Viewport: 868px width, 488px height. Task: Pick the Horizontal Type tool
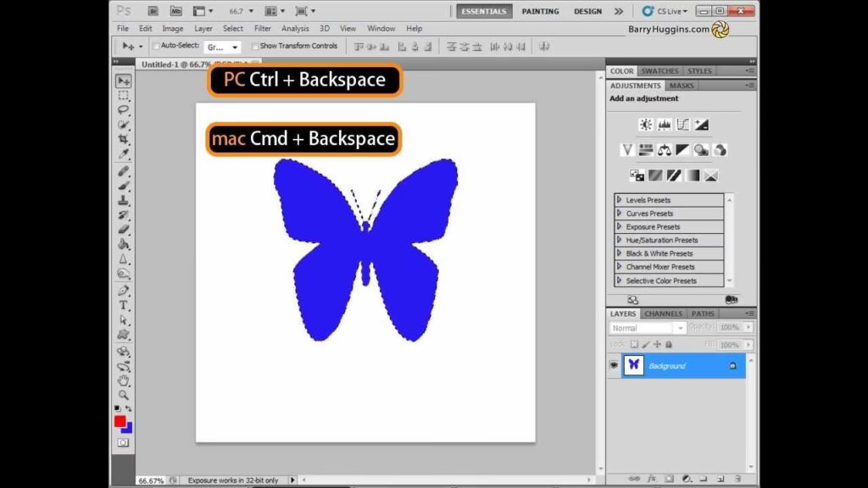tap(124, 305)
